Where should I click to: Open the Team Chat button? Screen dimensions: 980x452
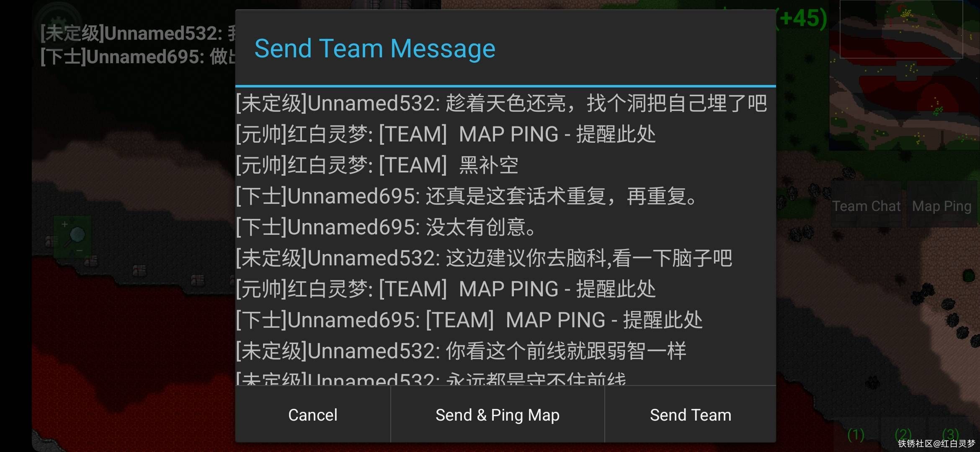[x=866, y=205]
